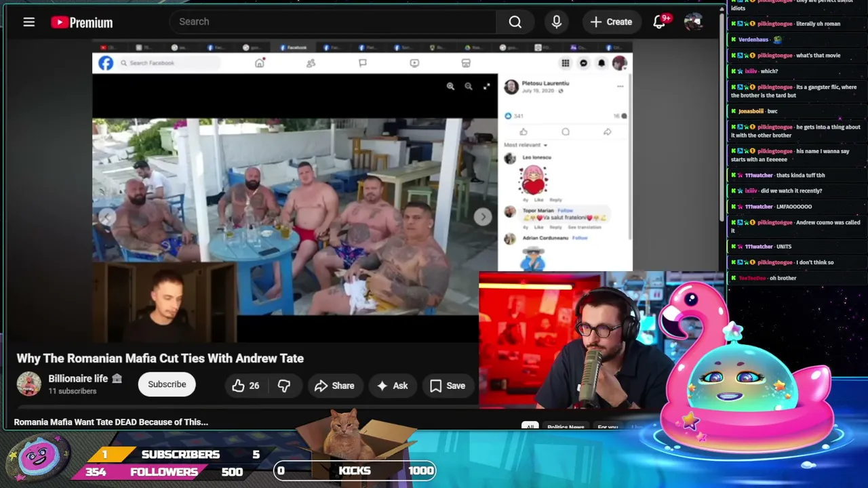Open the Facebook notifications bell
Viewport: 868px width, 488px height.
click(x=601, y=63)
